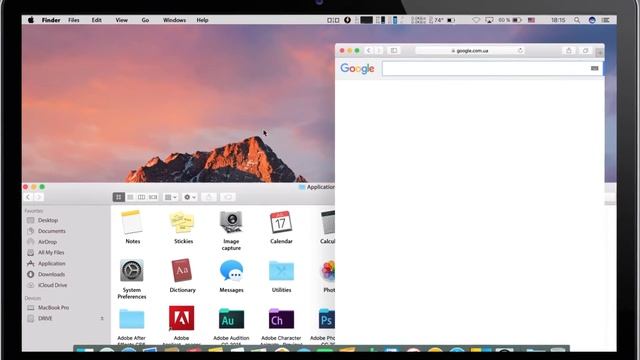Click the 18:15 menu bar clock
Viewport: 640px width, 360px height.
[558, 20]
